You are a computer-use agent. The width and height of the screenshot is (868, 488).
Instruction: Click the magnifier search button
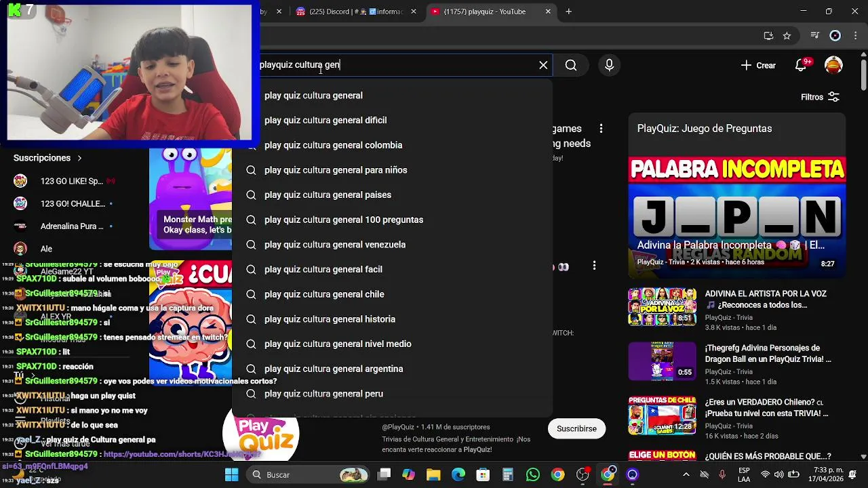tap(571, 65)
